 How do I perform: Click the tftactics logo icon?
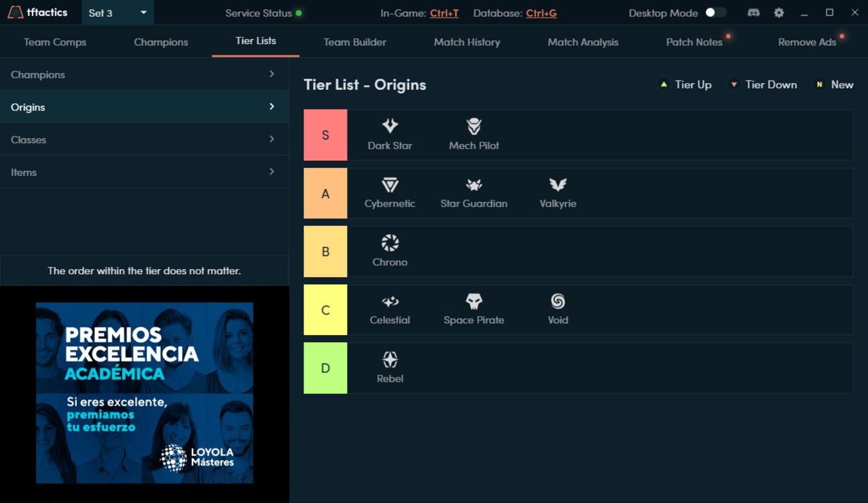(x=15, y=13)
